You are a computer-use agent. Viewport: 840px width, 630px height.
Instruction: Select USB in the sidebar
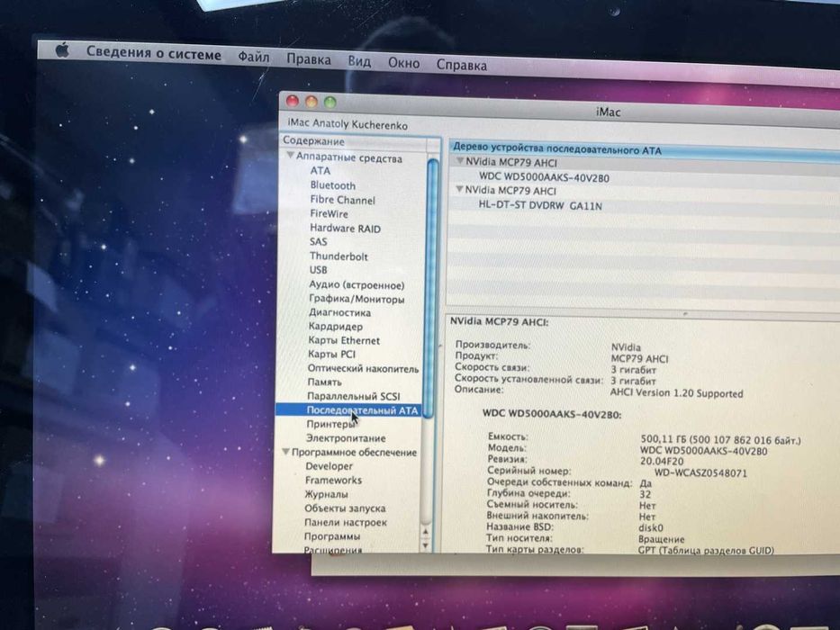coord(318,270)
